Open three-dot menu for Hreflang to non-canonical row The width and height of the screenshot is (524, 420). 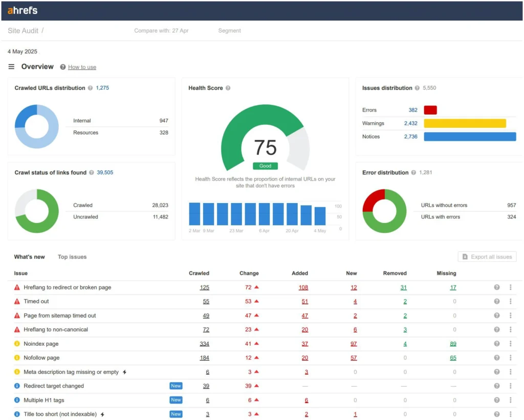pos(510,329)
